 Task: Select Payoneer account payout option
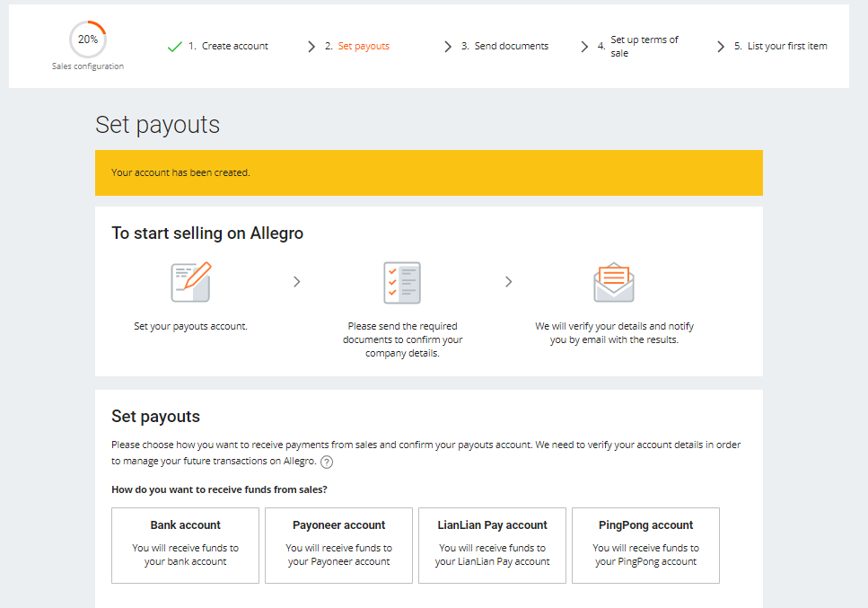(x=338, y=545)
